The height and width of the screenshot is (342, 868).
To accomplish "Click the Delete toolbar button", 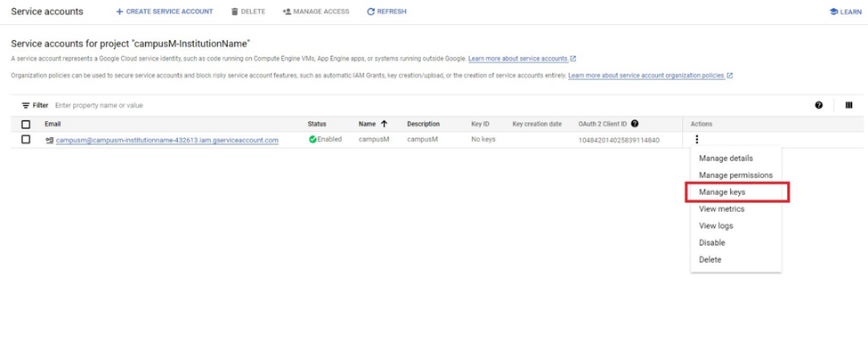I will (x=248, y=12).
